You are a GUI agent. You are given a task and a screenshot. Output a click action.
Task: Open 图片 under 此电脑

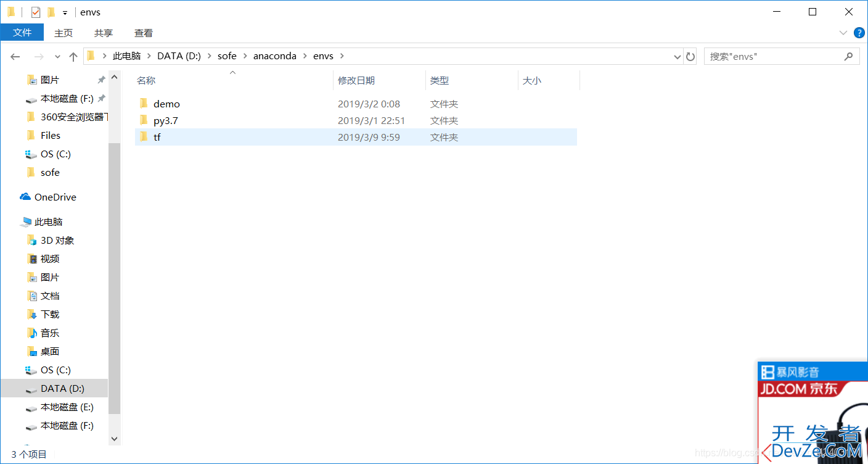click(x=50, y=278)
